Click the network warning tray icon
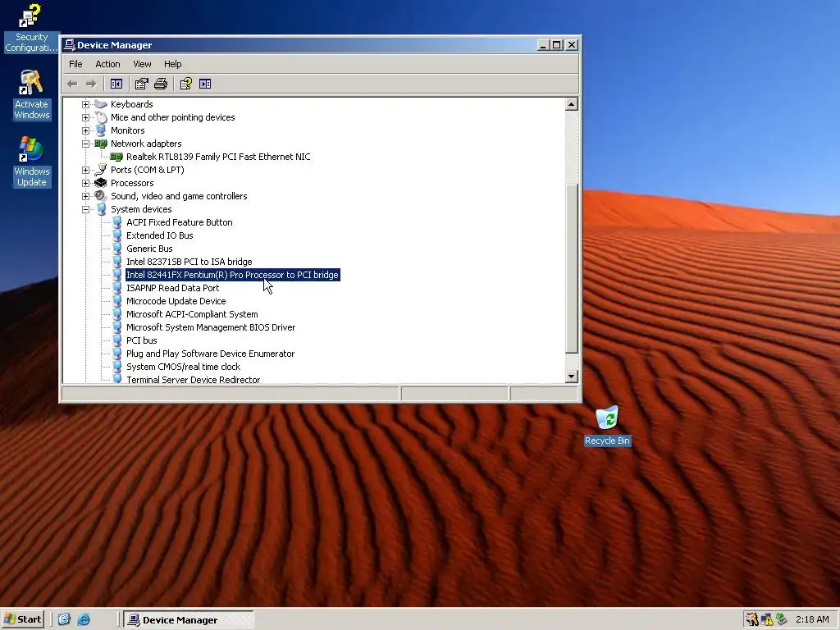840x630 pixels. pos(767,619)
